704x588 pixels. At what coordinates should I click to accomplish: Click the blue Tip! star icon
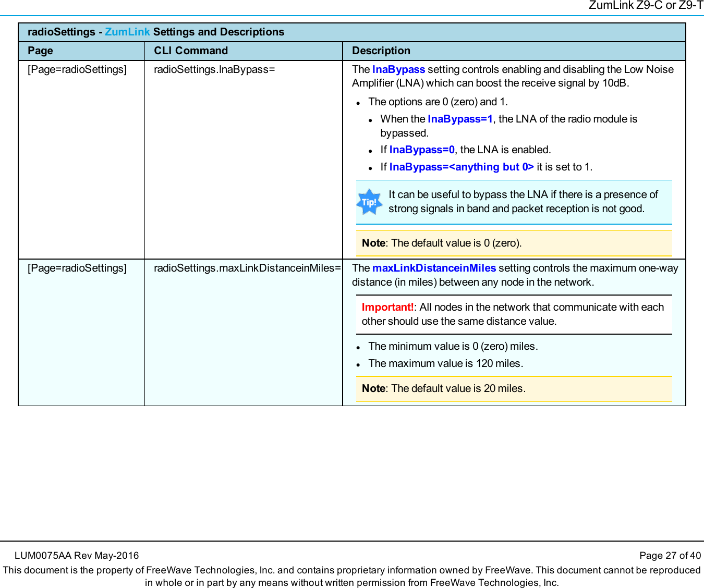pyautogui.click(x=369, y=202)
